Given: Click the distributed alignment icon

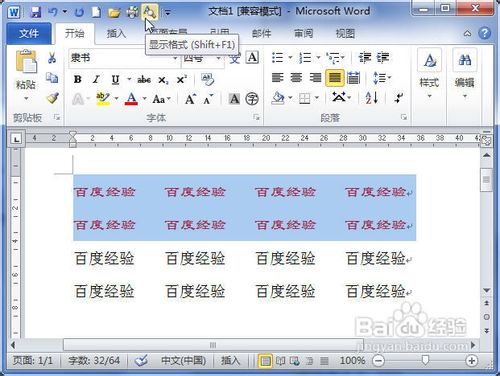Looking at the screenshot, I should click(x=353, y=78).
